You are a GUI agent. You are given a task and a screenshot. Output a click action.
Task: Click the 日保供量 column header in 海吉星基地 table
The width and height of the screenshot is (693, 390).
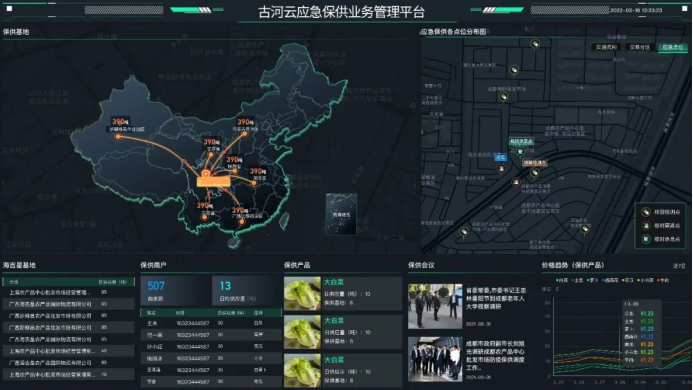(112, 282)
